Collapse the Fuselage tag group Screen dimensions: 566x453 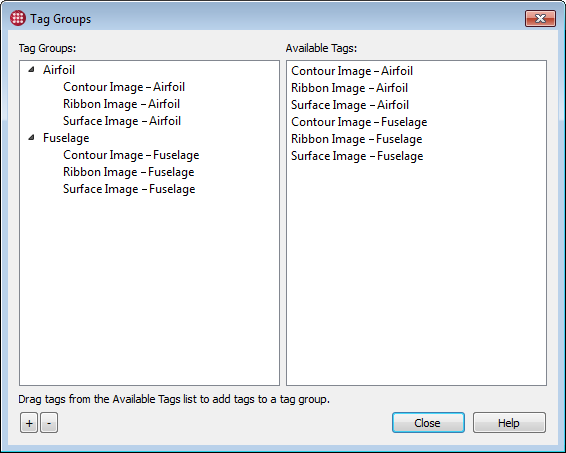click(x=32, y=137)
